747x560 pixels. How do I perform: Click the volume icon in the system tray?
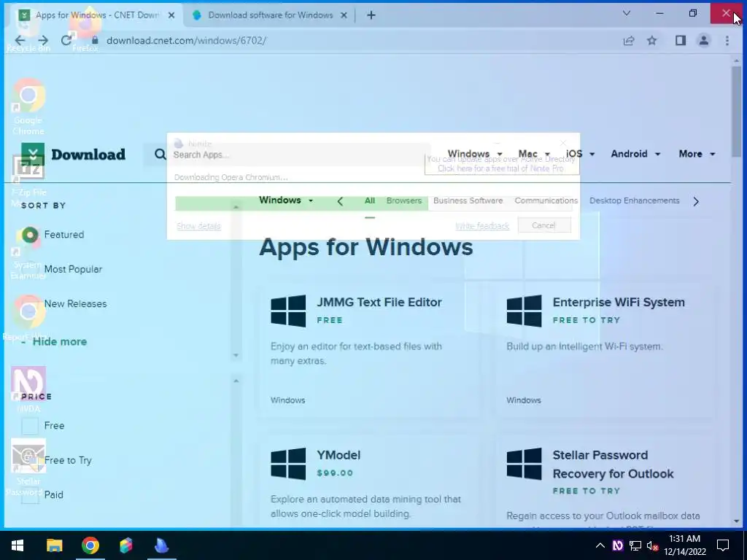[x=653, y=545]
